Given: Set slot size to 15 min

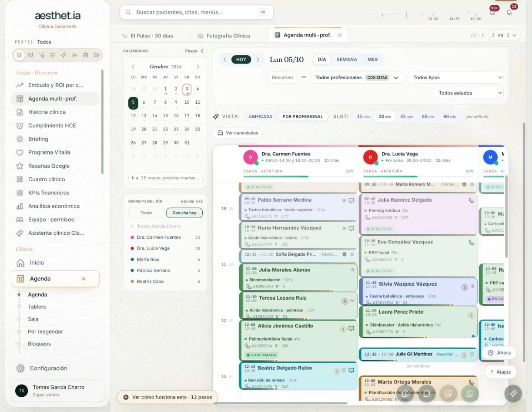Looking at the screenshot, I should 363,117.
